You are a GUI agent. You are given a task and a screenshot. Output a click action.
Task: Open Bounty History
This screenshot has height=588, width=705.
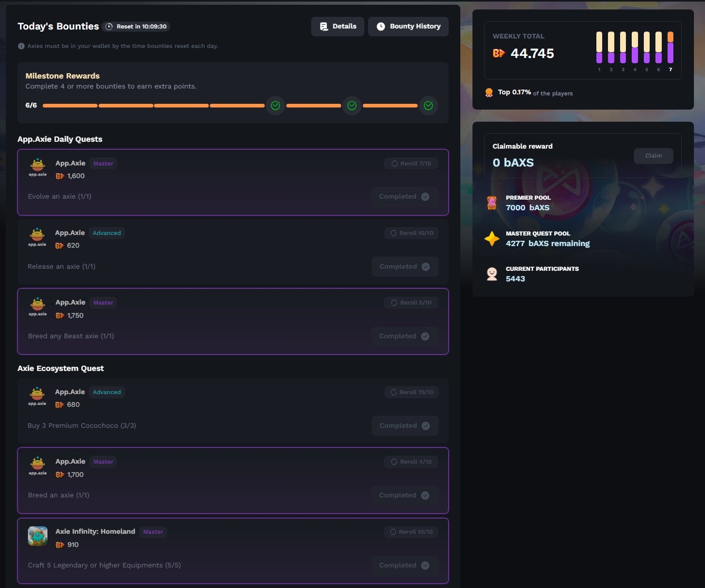tap(408, 26)
